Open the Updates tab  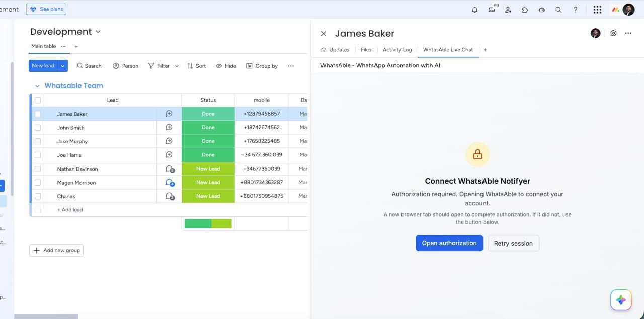pyautogui.click(x=335, y=50)
